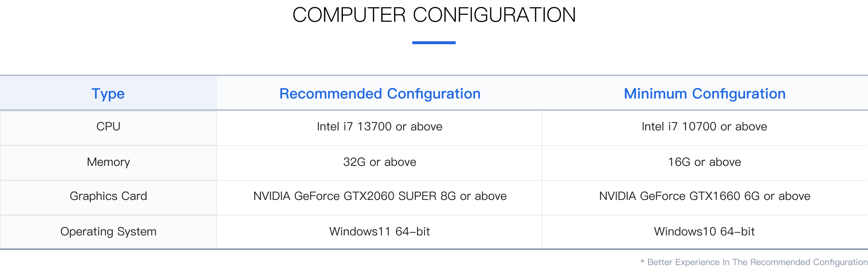
Task: Pick the 16G or above memory cell
Action: point(704,162)
